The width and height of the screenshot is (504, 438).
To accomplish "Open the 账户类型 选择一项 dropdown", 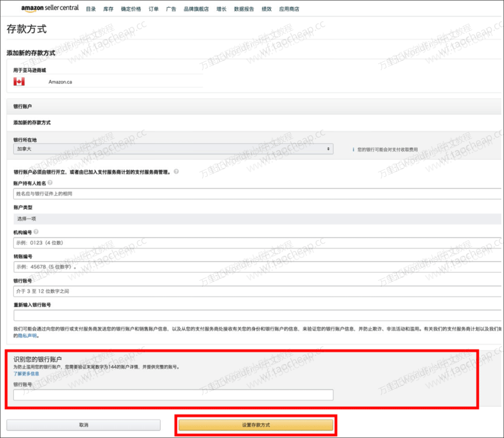I will [257, 219].
